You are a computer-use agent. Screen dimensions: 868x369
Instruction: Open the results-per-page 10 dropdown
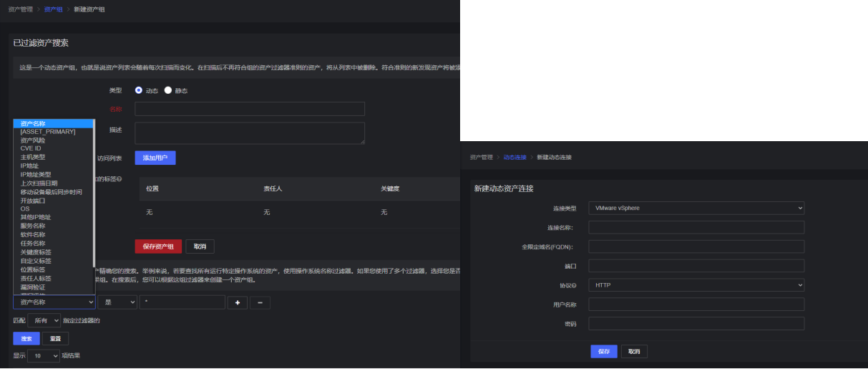coord(44,355)
